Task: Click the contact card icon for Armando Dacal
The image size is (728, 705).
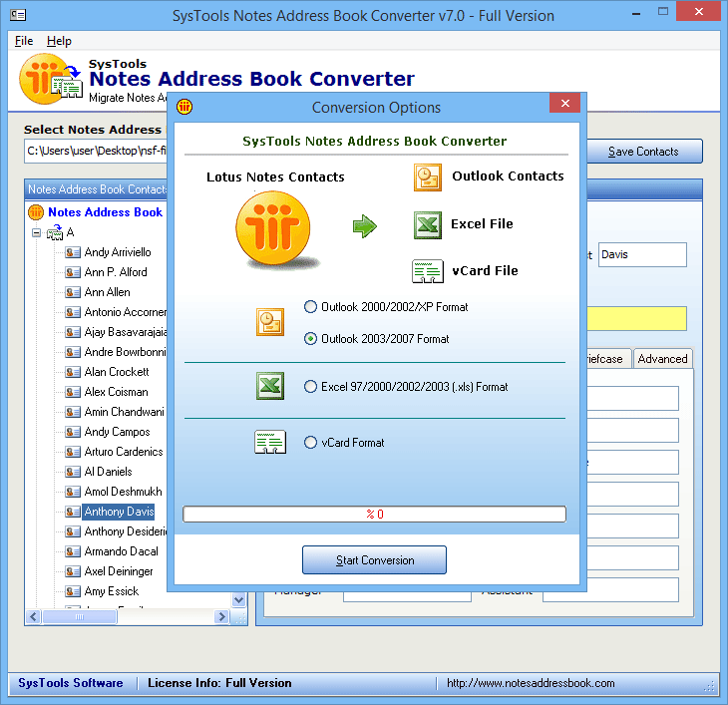Action: 73,551
